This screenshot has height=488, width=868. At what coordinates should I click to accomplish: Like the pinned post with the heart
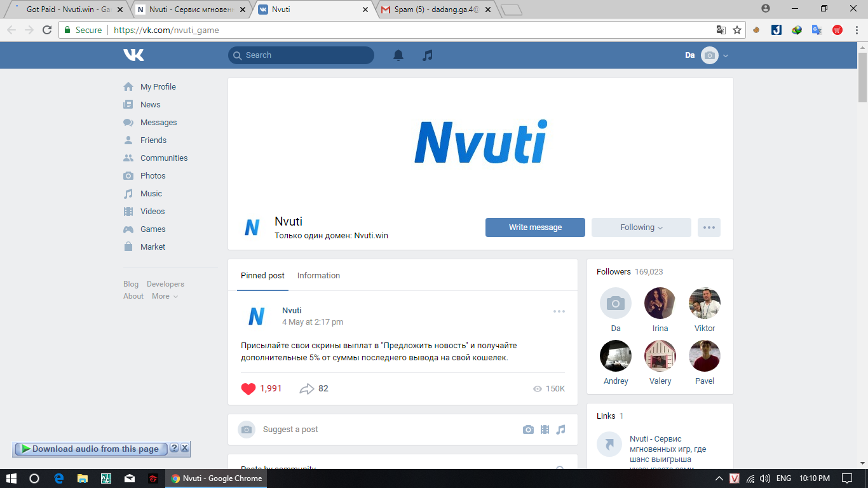click(x=248, y=389)
